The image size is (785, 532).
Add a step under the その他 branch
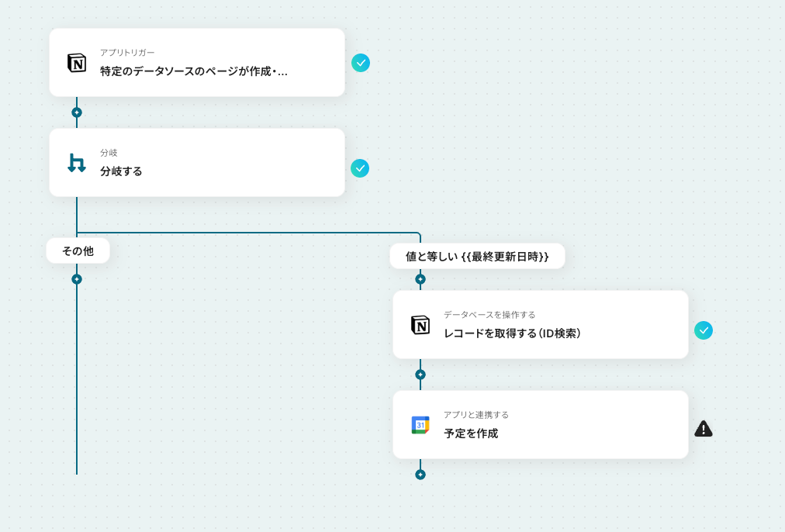(x=77, y=279)
